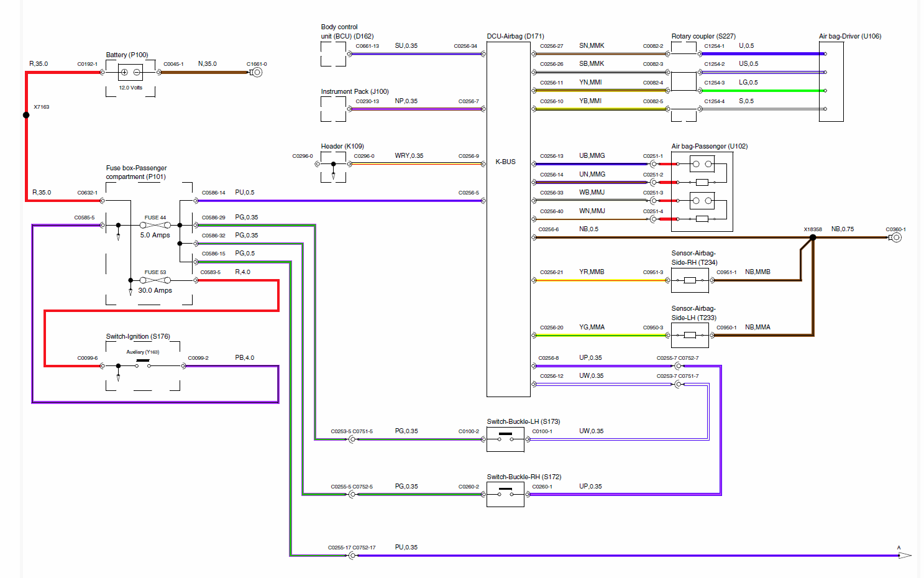Click the Sensor-Airbag-Side-RH (T234) resistor box

(690, 280)
